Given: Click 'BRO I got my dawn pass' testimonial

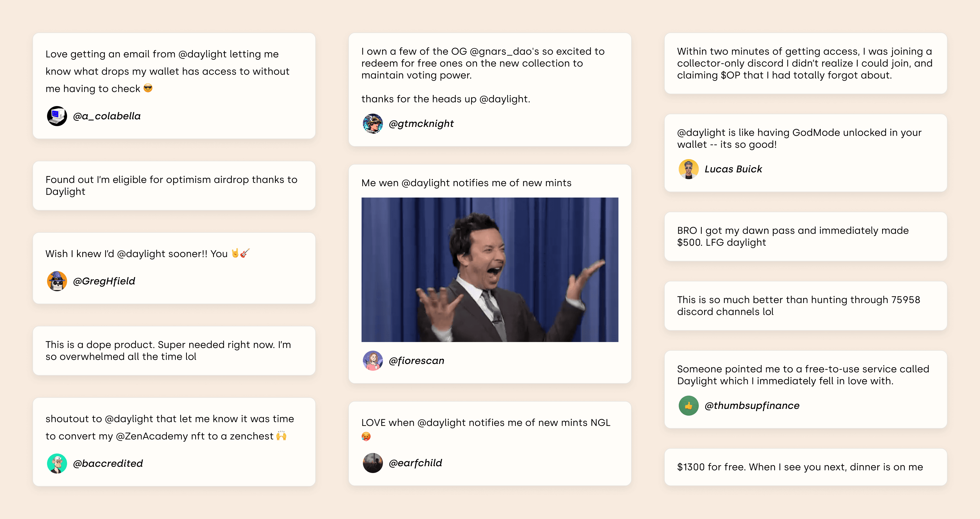Looking at the screenshot, I should (x=805, y=236).
